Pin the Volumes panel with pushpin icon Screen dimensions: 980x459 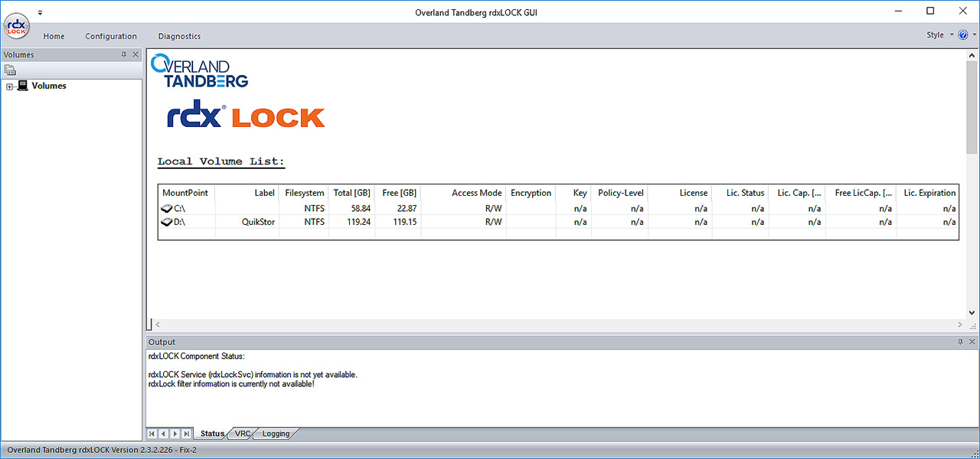click(124, 54)
